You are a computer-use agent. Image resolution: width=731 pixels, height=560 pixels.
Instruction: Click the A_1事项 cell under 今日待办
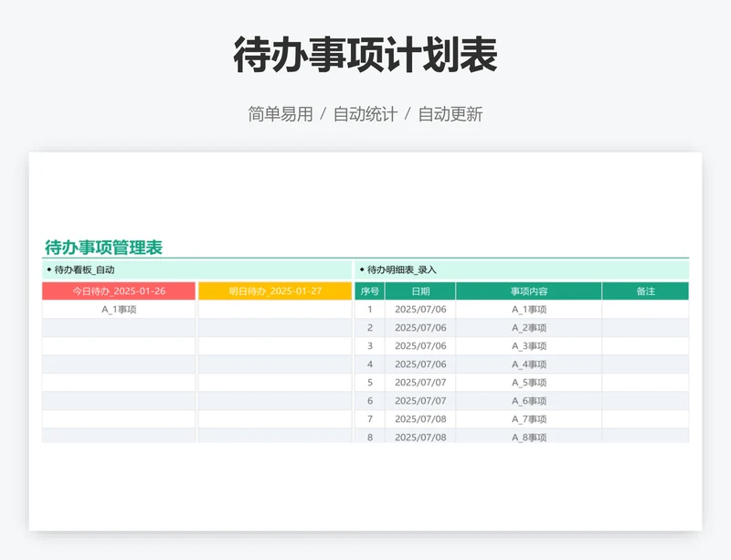pyautogui.click(x=119, y=309)
